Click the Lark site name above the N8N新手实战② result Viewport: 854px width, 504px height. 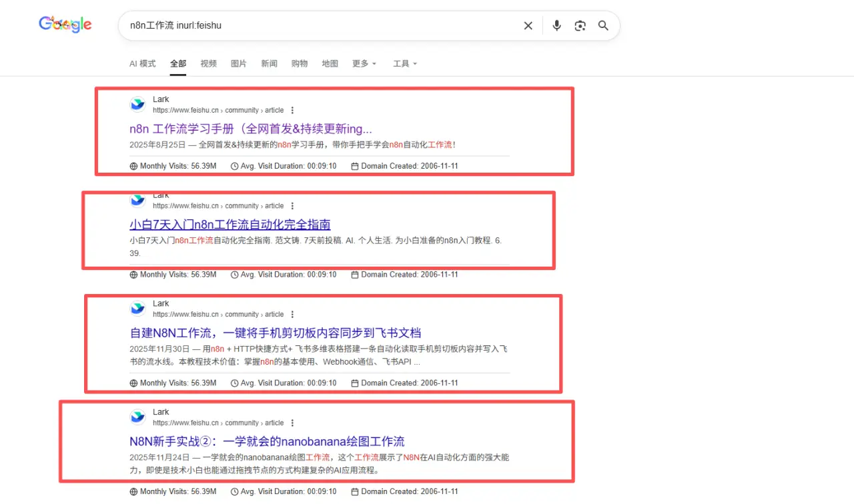[161, 412]
